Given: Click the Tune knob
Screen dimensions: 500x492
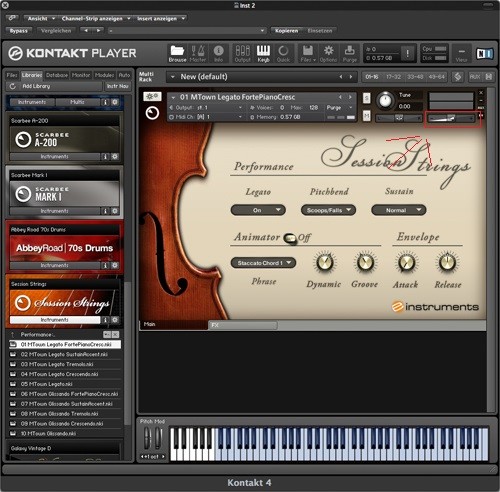Looking at the screenshot, I should [x=385, y=101].
